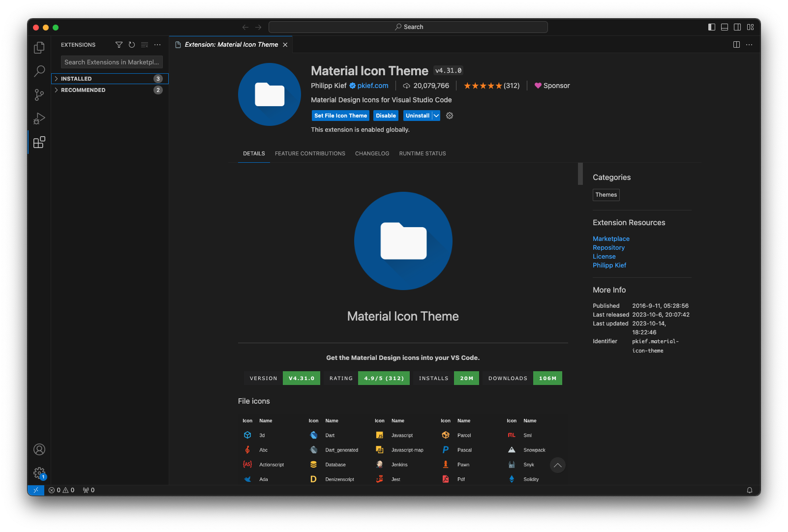Click the DOWNLOADS 106M badge
Screen dimensions: 788x532
click(522, 378)
